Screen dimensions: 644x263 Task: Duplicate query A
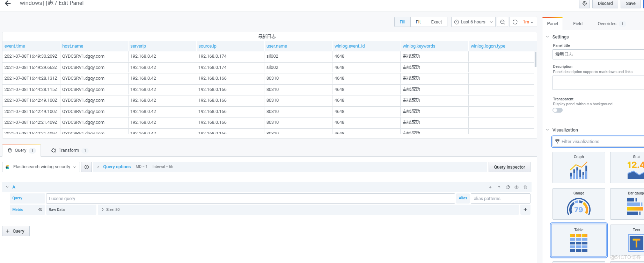pos(508,187)
